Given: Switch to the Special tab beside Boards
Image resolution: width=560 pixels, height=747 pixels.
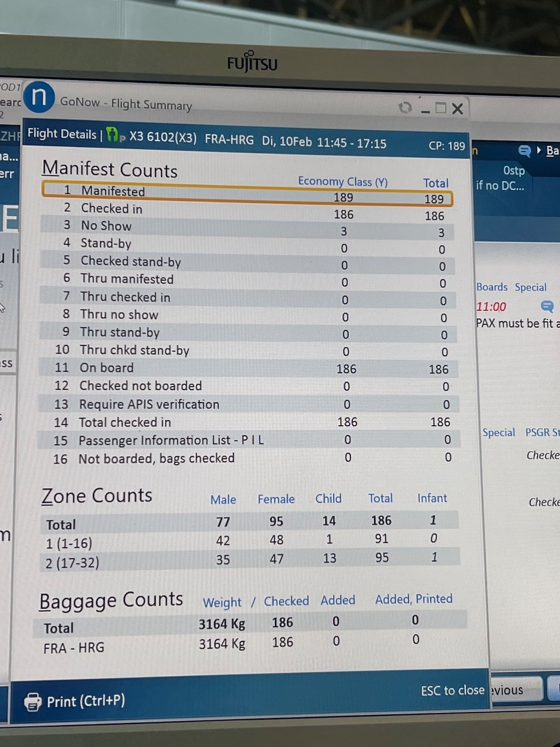Looking at the screenshot, I should point(530,288).
